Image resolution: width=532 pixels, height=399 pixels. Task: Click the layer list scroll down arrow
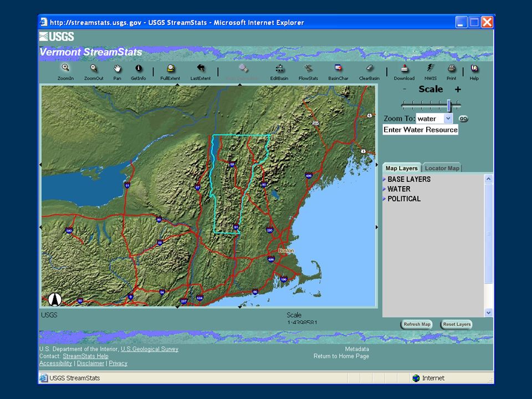click(x=489, y=313)
